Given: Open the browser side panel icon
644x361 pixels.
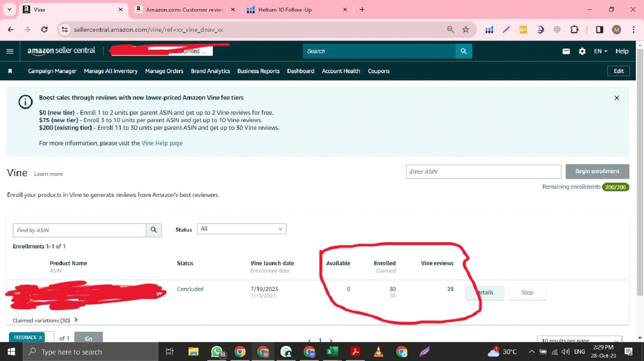Looking at the screenshot, I should coord(599,30).
